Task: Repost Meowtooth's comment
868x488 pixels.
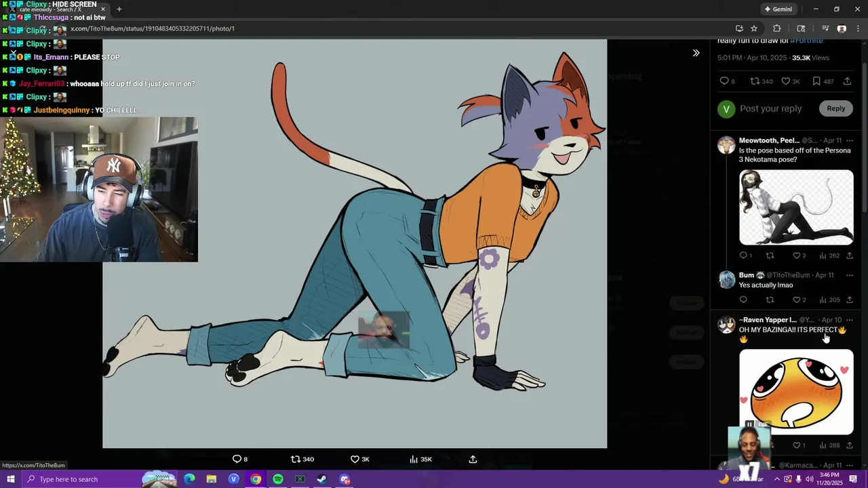Action: [770, 256]
